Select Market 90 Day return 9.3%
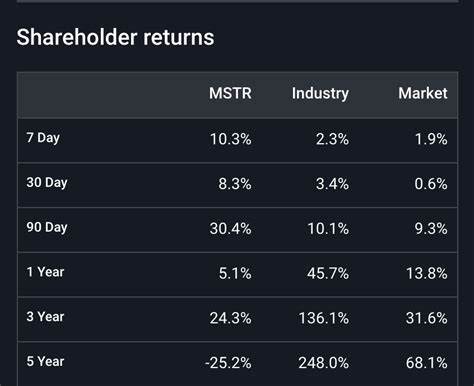The image size is (474, 386). (431, 229)
